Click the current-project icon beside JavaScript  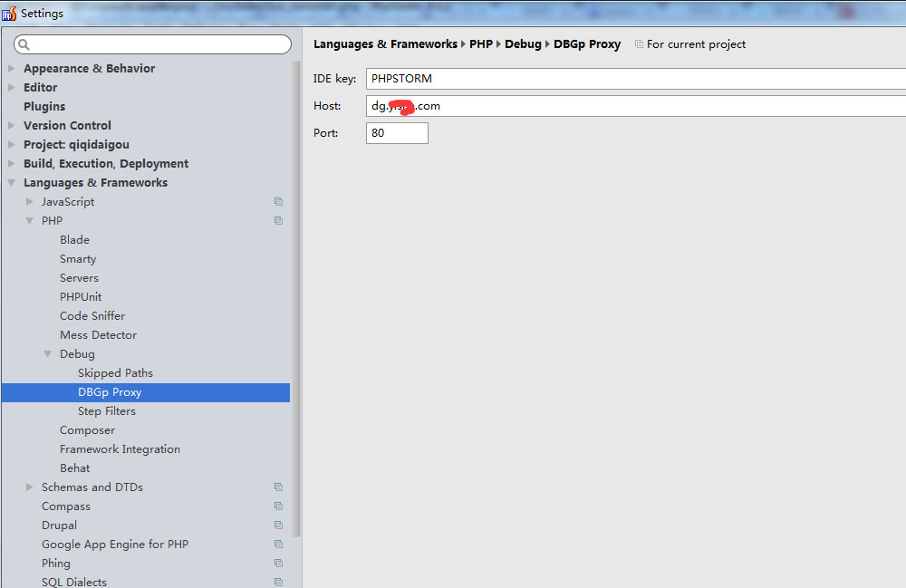[278, 201]
